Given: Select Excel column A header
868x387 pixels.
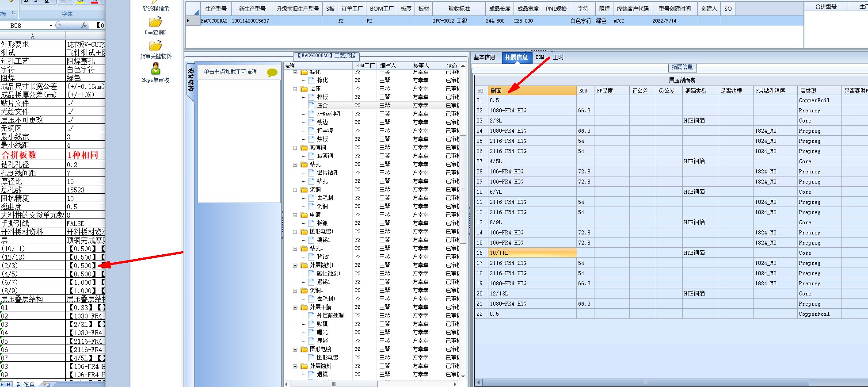Looking at the screenshot, I should tap(33, 36).
